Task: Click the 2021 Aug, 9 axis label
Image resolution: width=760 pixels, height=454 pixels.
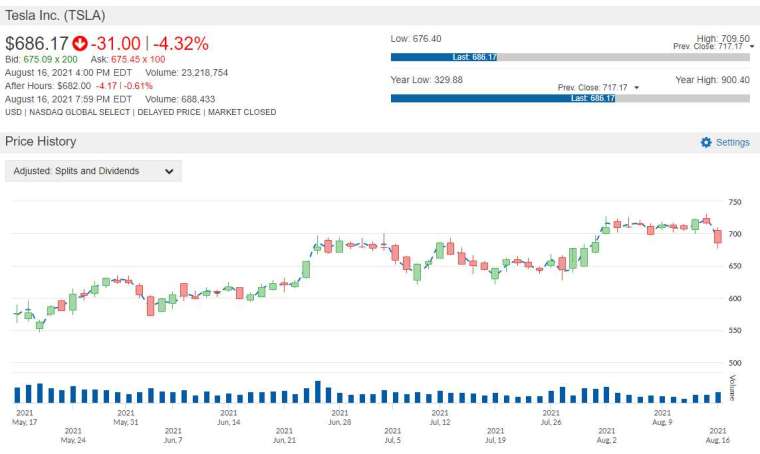Action: (x=662, y=418)
